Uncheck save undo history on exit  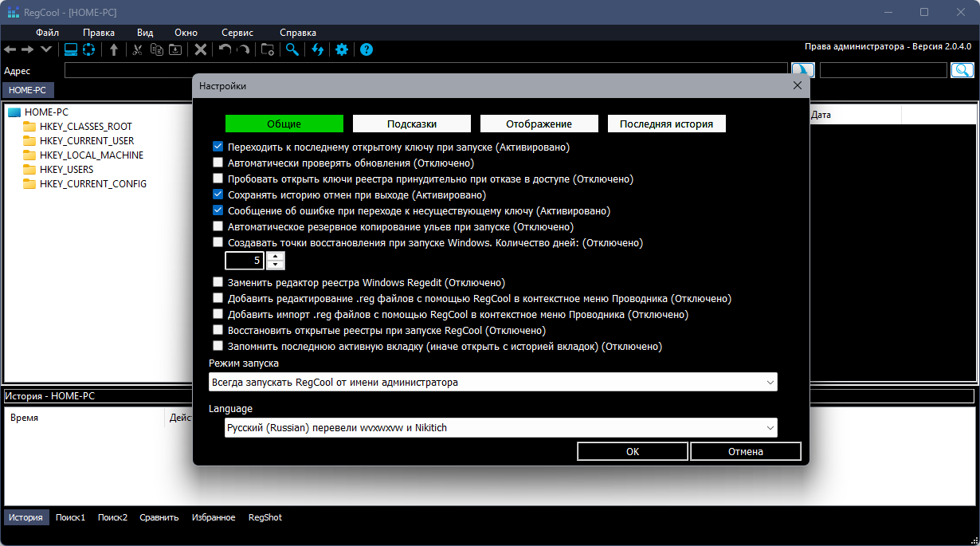pos(218,194)
